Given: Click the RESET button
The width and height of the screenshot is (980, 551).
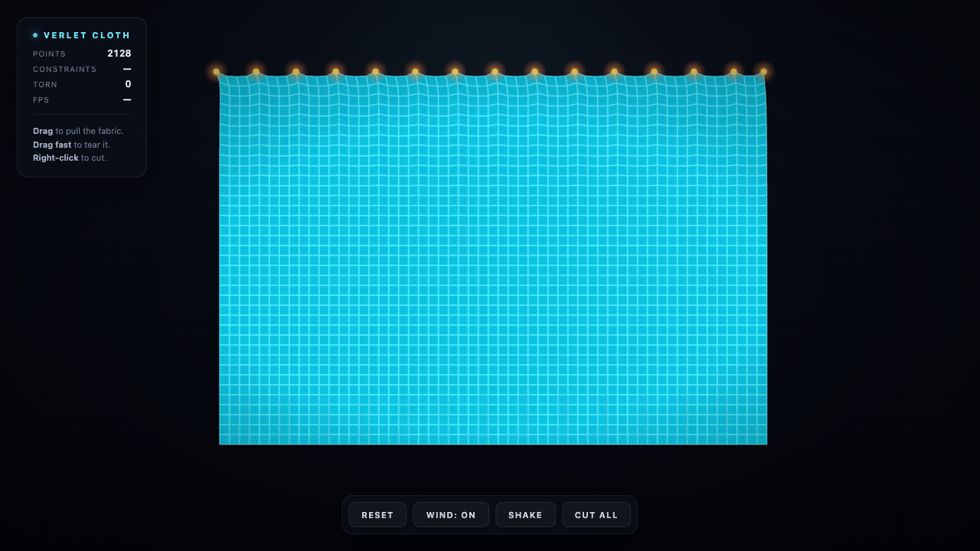Looking at the screenshot, I should 377,515.
